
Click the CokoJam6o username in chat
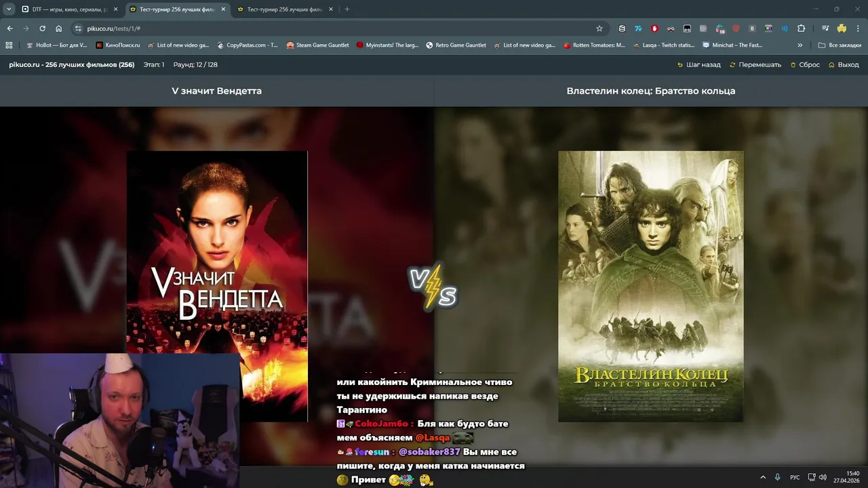tap(381, 424)
